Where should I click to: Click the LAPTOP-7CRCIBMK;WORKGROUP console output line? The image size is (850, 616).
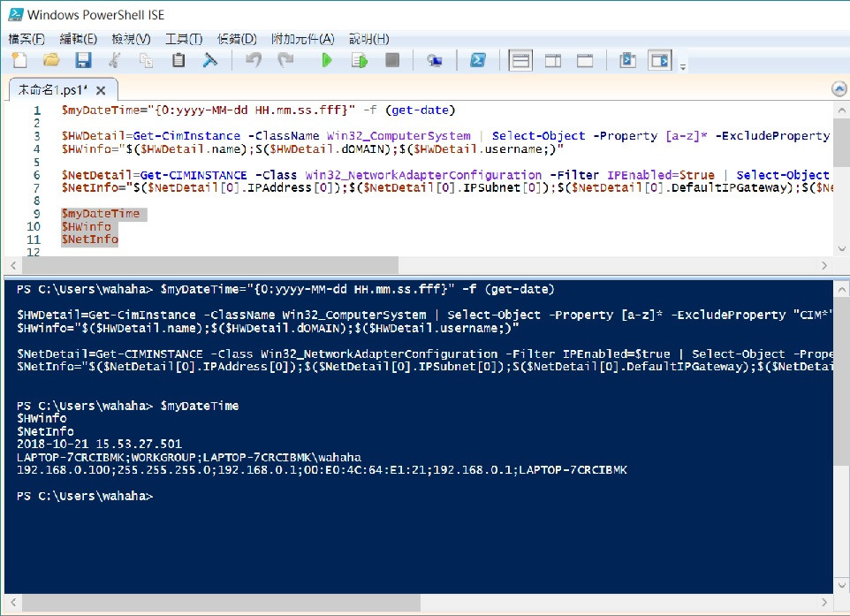pos(189,457)
